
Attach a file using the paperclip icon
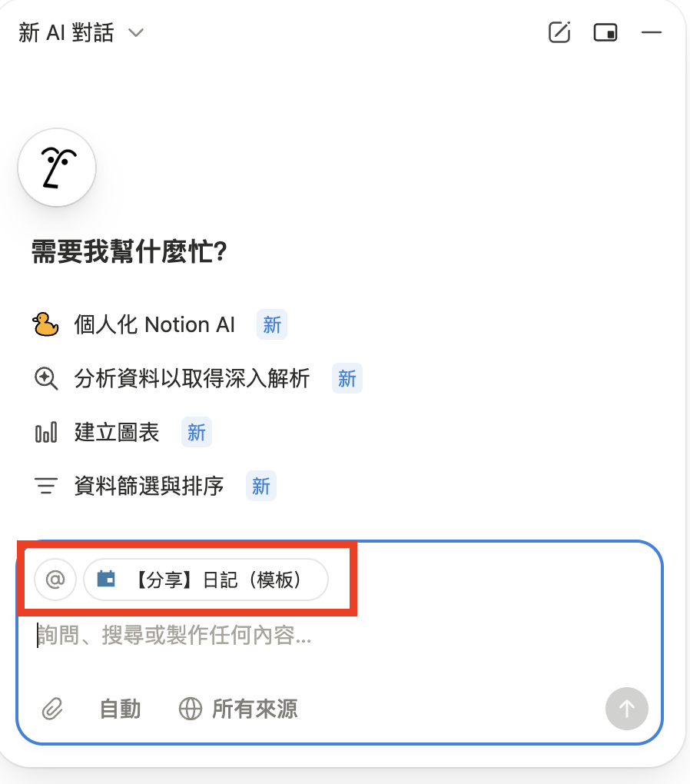(x=51, y=708)
